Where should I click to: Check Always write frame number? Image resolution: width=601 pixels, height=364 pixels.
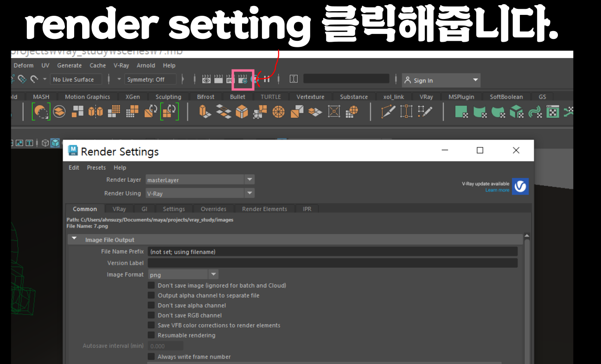151,357
